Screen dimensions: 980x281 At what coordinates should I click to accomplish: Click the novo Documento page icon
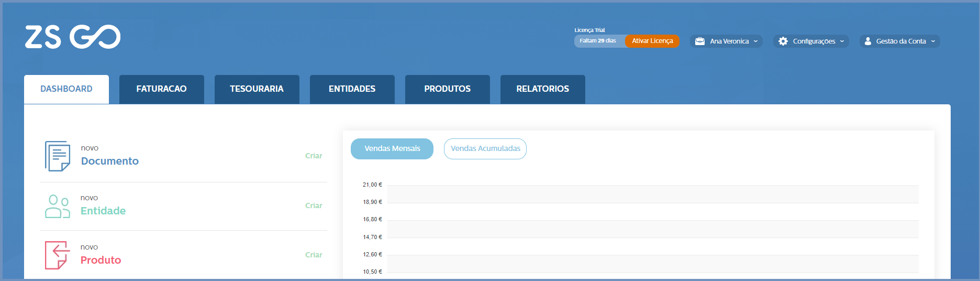click(x=58, y=156)
